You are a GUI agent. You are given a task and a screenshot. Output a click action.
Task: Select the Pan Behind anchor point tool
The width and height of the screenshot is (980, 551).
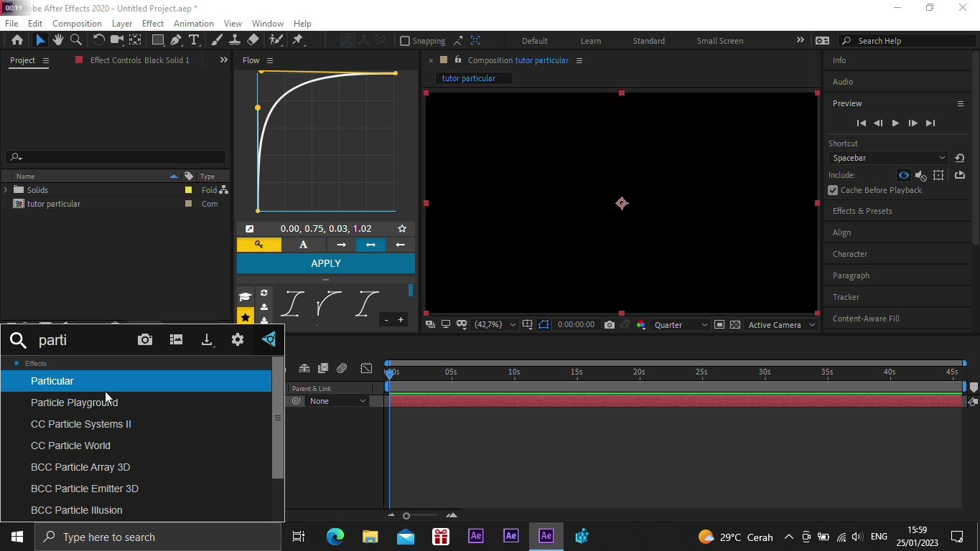(x=135, y=40)
